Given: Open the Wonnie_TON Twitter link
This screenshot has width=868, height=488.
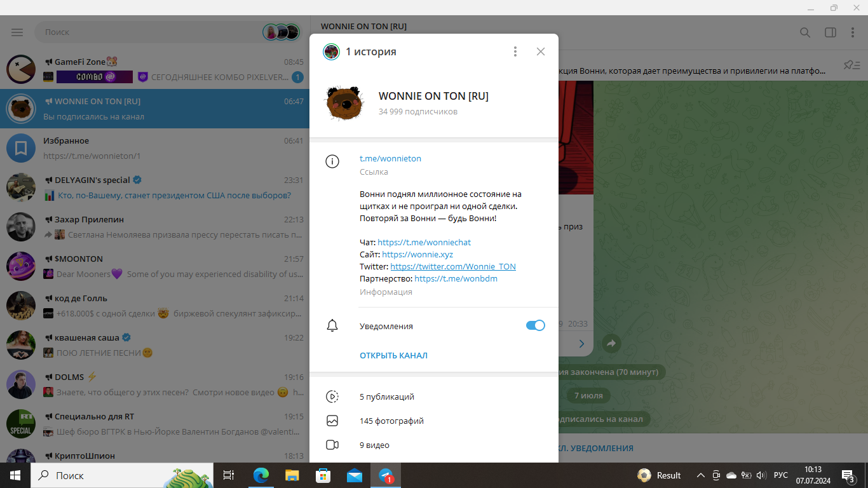Looking at the screenshot, I should pyautogui.click(x=453, y=266).
